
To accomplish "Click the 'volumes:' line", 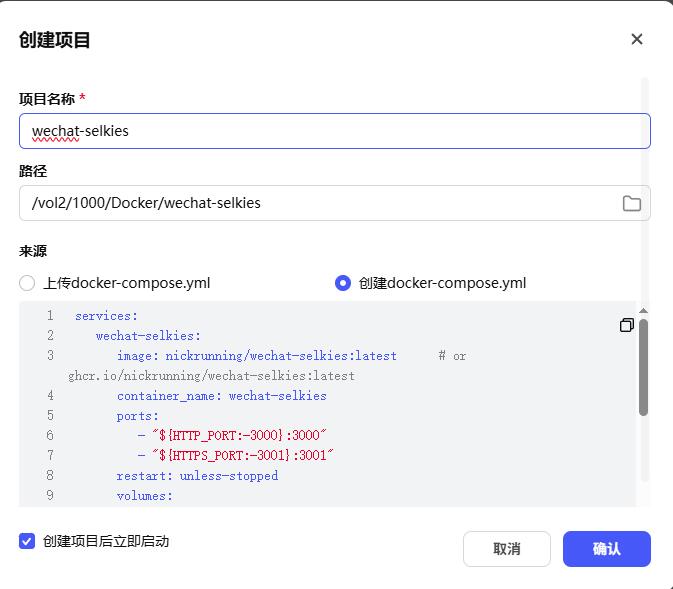I will 145,496.
